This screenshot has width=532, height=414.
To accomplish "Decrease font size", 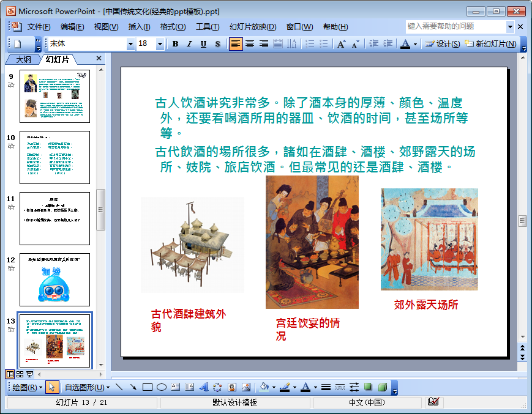I will (355, 43).
